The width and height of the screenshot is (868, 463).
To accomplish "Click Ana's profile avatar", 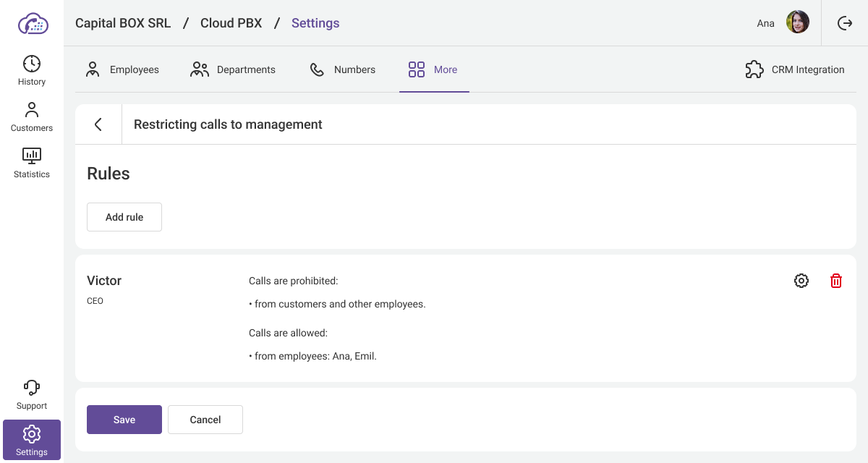I will tap(798, 22).
